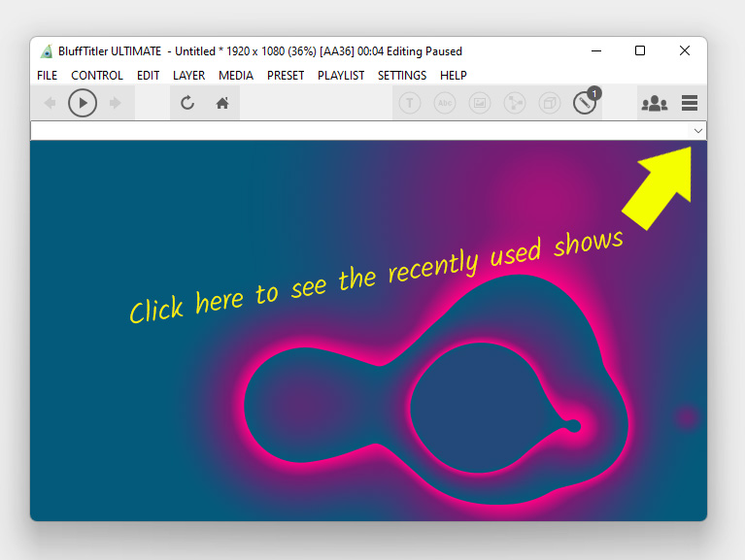Open the PLAYLIST menu

pyautogui.click(x=341, y=76)
